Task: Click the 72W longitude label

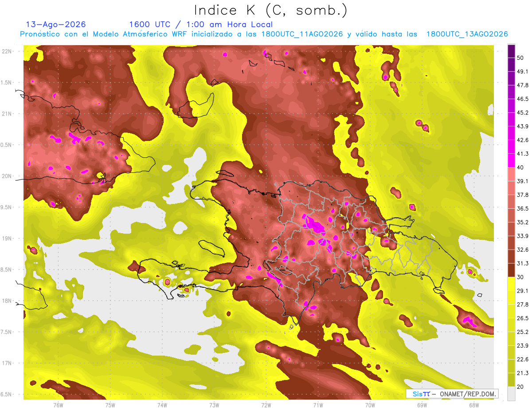Action: point(266,405)
